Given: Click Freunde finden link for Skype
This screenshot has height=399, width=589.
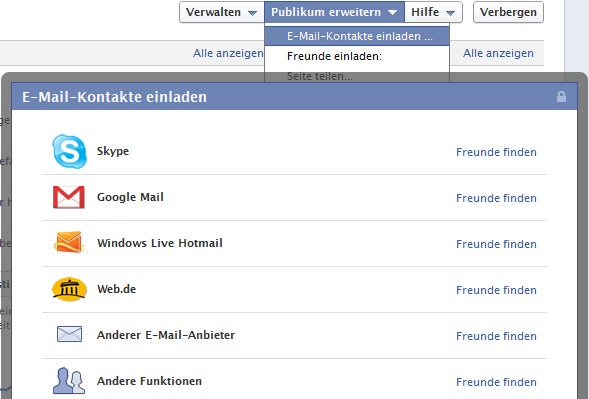Looking at the screenshot, I should (496, 152).
